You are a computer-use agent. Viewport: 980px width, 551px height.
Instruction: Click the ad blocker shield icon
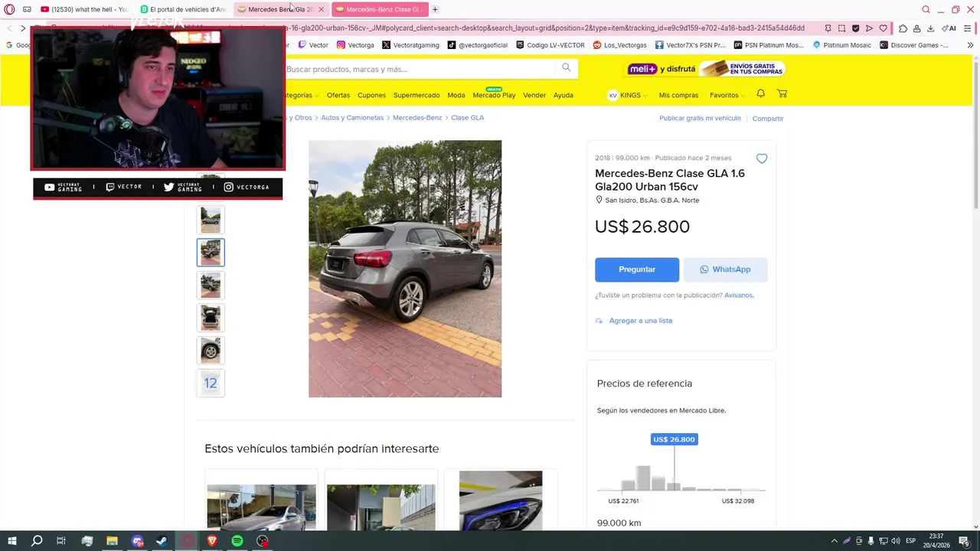click(855, 28)
